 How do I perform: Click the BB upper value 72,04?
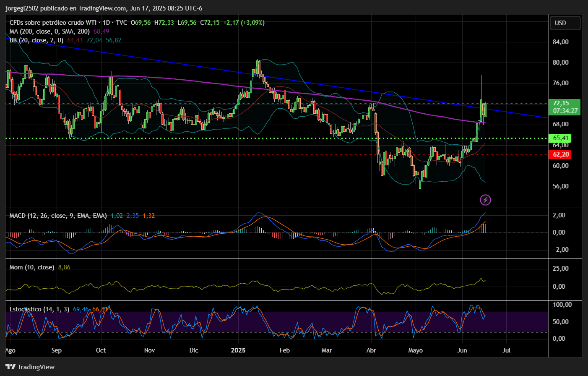(94, 40)
